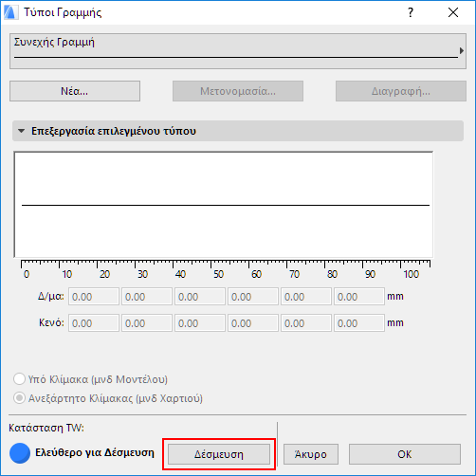Click the help question mark button
The height and width of the screenshot is (476, 476).
[411, 12]
